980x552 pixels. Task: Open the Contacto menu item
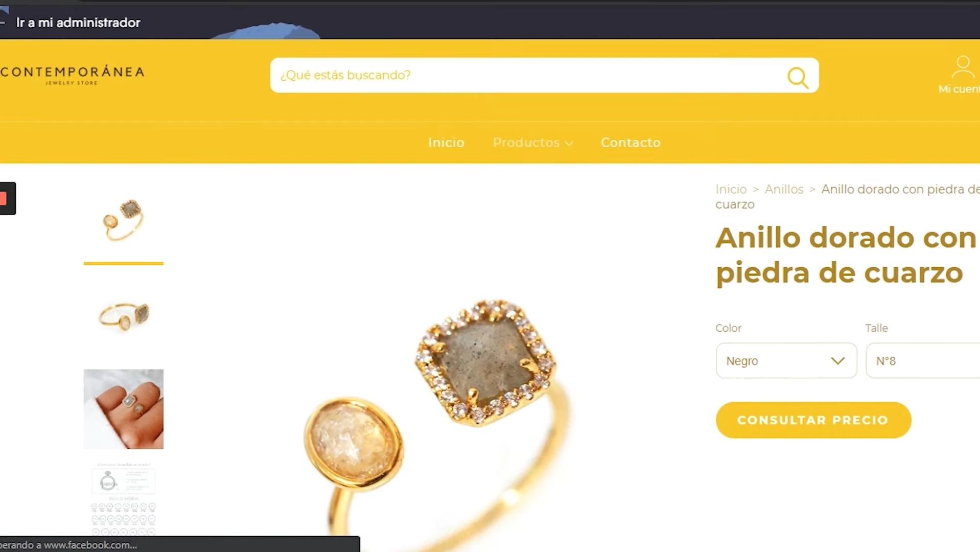(x=631, y=143)
